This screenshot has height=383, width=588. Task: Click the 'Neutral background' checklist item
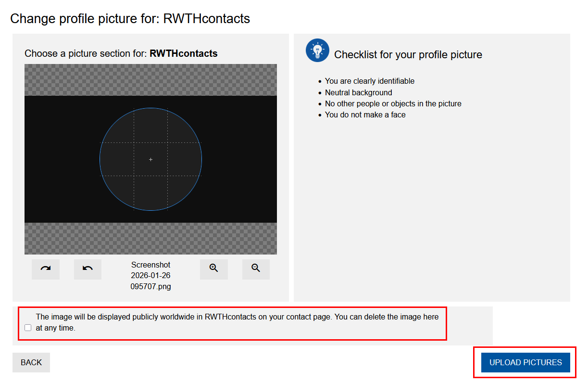pyautogui.click(x=358, y=92)
